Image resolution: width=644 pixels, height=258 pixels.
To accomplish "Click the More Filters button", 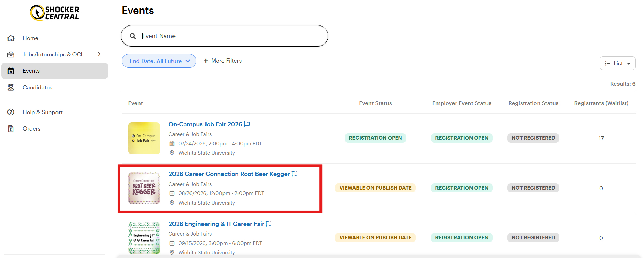I will (222, 61).
